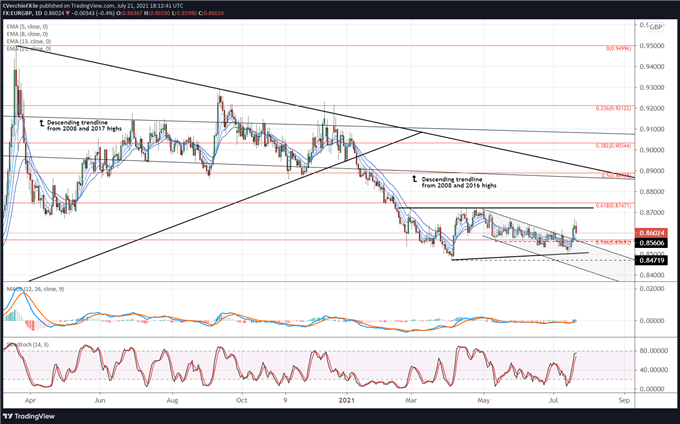Click the 0.90000 price axis label
The width and height of the screenshot is (680, 424).
point(651,150)
